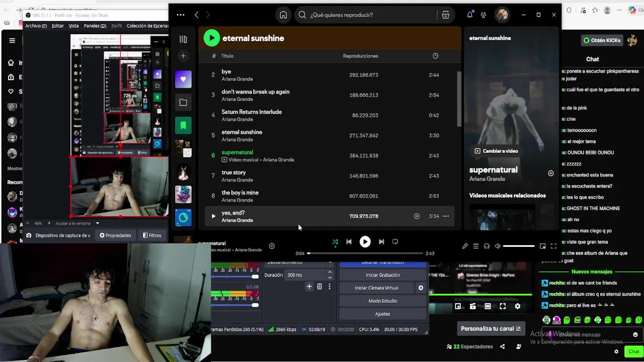Open Spotify miniplayer

point(542,246)
